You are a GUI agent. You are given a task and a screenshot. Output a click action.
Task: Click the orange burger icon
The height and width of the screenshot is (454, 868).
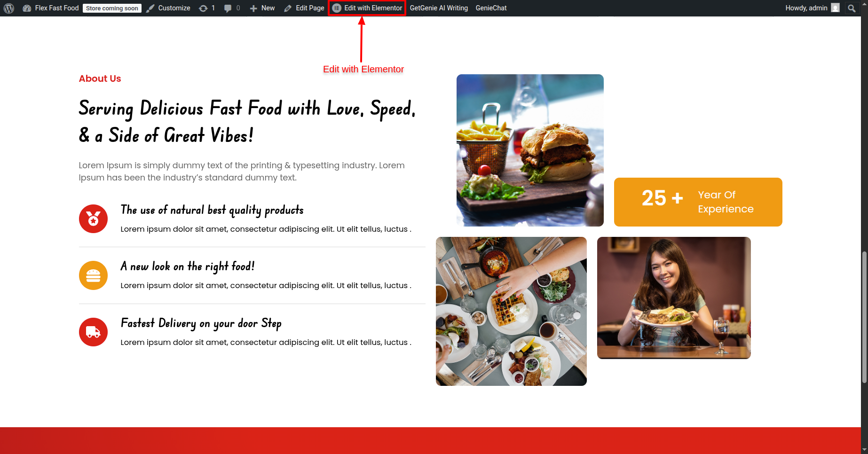[93, 275]
